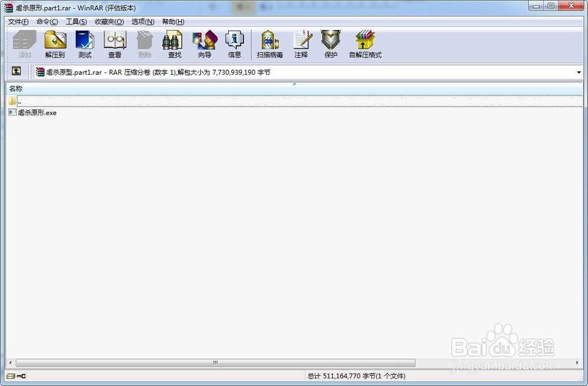Click the WinRAR title bar app icon
Image resolution: width=588 pixels, height=386 pixels.
click(8, 8)
